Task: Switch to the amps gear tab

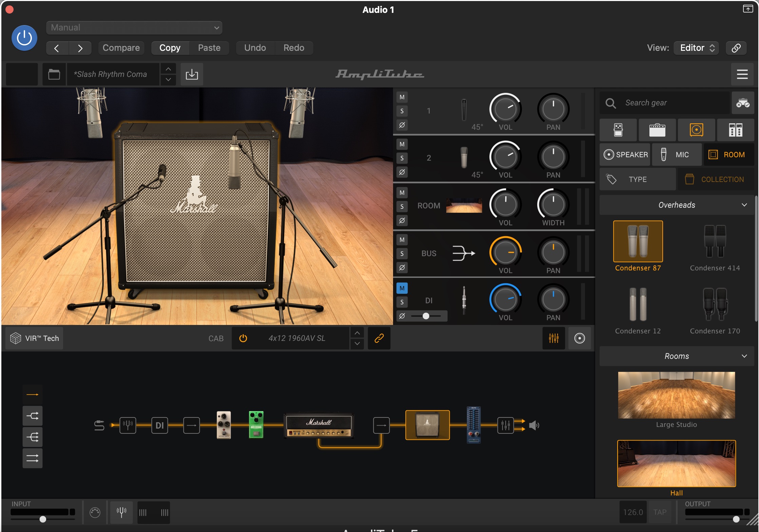Action: tap(657, 130)
